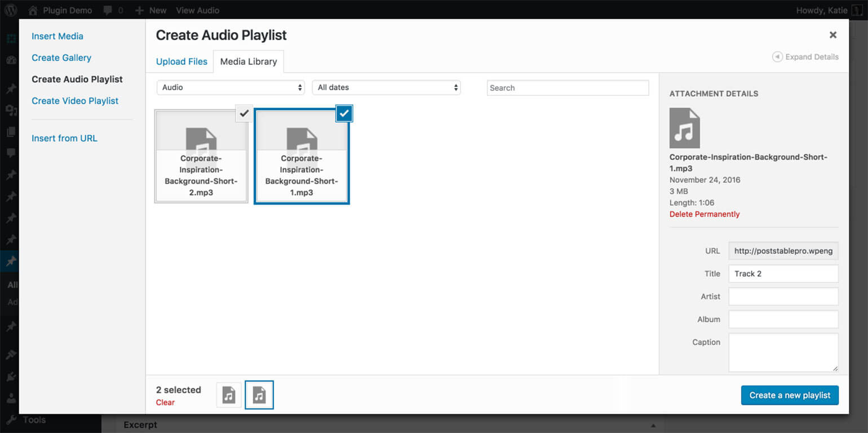
Task: Open the Tools wrench icon in the sidebar
Action: (x=11, y=419)
